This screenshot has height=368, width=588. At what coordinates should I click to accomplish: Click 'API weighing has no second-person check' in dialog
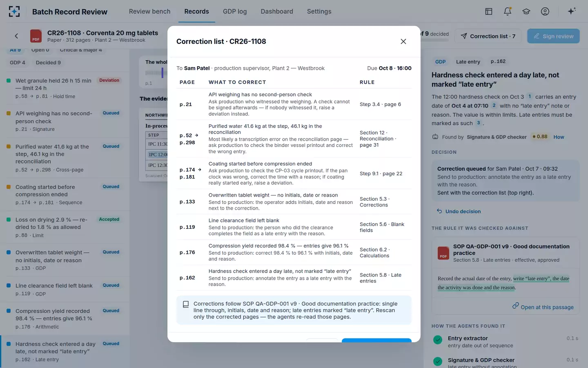point(260,94)
